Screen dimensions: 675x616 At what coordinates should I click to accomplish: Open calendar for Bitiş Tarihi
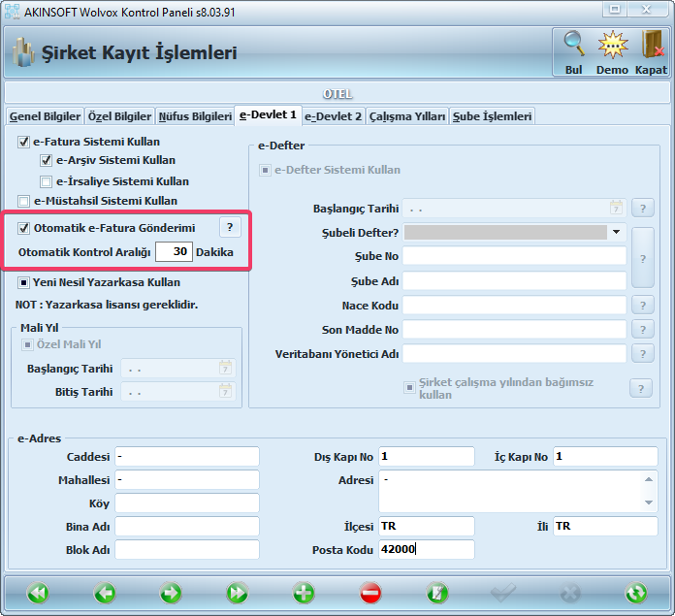coord(226,391)
